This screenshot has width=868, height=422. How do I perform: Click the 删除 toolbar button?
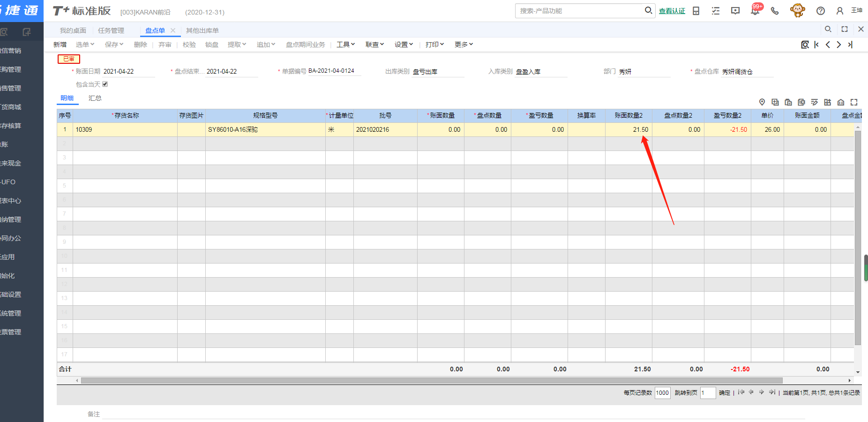141,45
